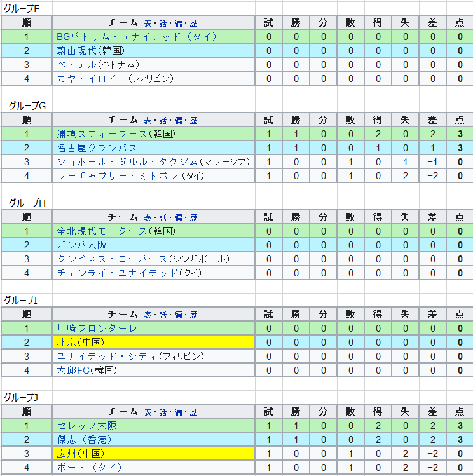The width and height of the screenshot is (473, 476).
Task: Open セレッソ大阪 team link
Action: [87, 425]
